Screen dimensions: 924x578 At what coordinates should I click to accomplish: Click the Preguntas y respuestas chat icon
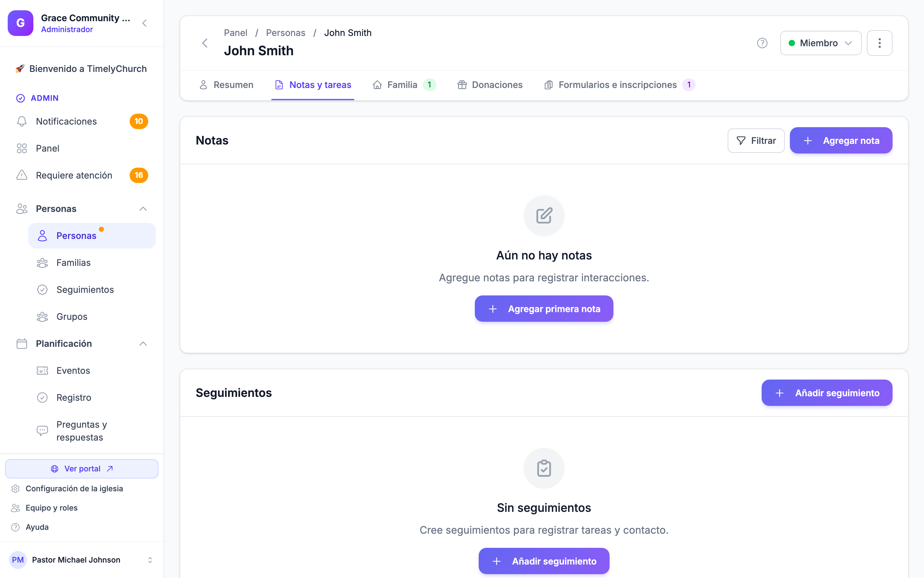(x=42, y=431)
